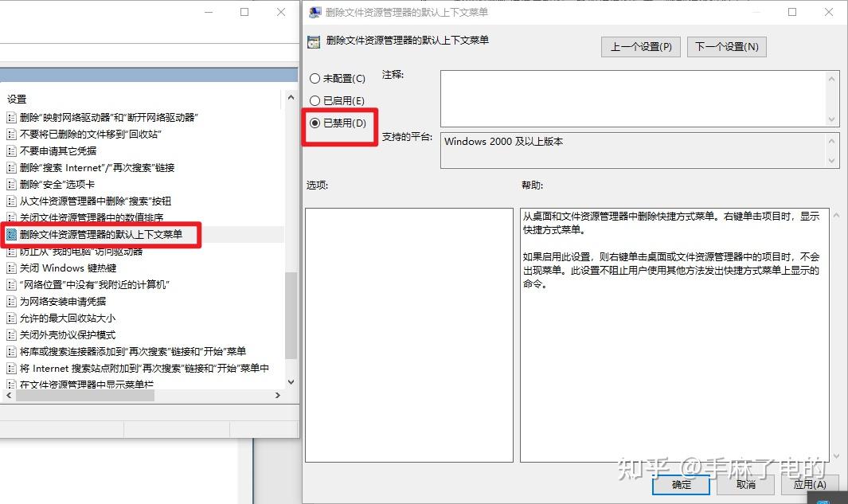
Task: Click the 上一个设置(P) button
Action: tap(640, 46)
